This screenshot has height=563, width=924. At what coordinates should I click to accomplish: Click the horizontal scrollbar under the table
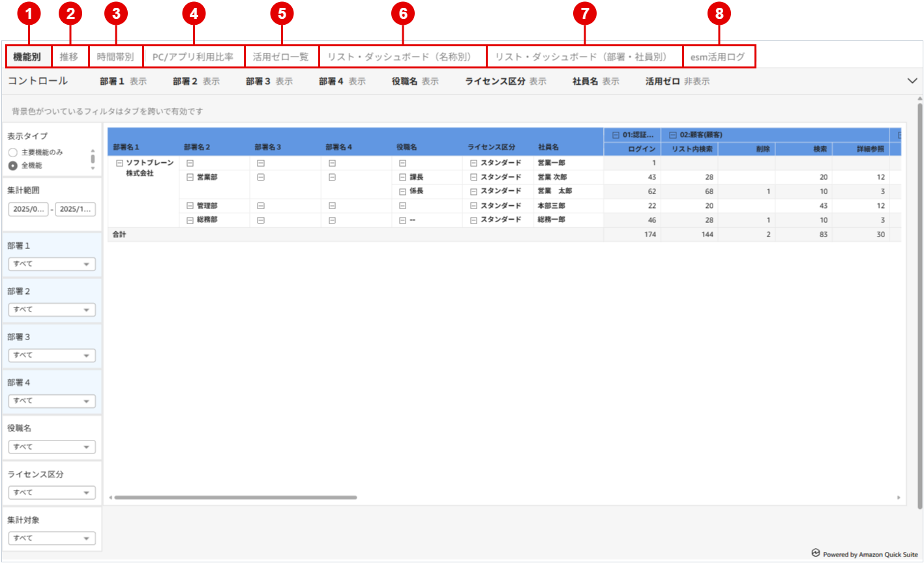[x=235, y=497]
